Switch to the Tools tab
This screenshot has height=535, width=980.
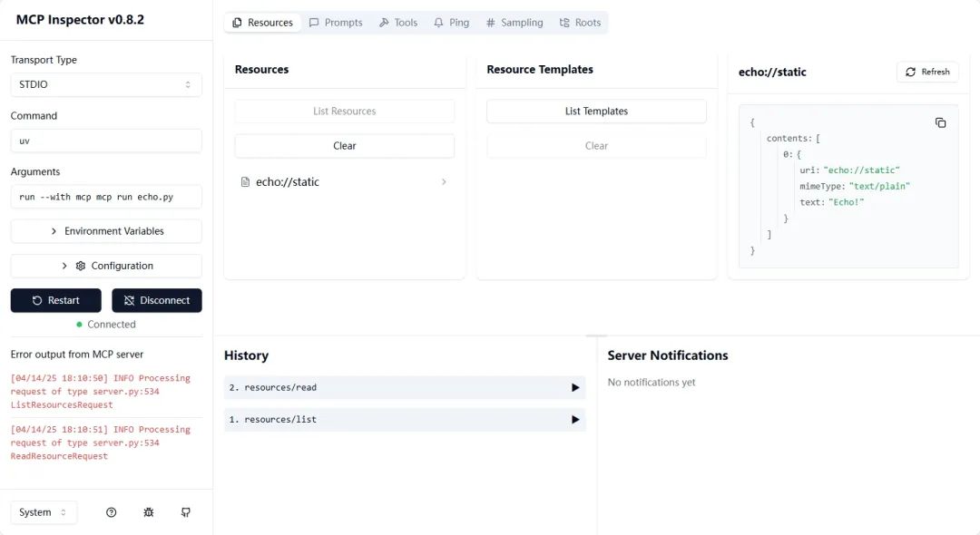[x=398, y=23]
